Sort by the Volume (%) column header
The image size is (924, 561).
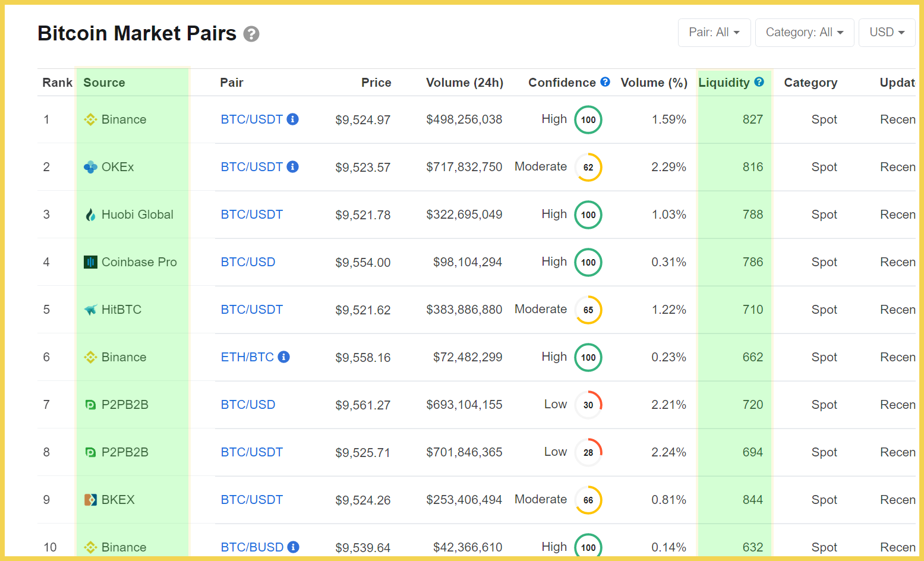tap(654, 83)
